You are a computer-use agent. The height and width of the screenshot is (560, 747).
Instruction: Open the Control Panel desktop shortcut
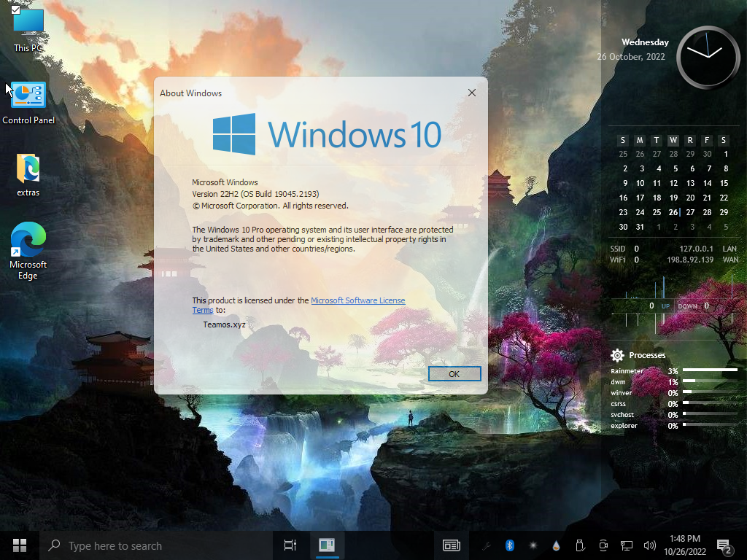pos(28,96)
